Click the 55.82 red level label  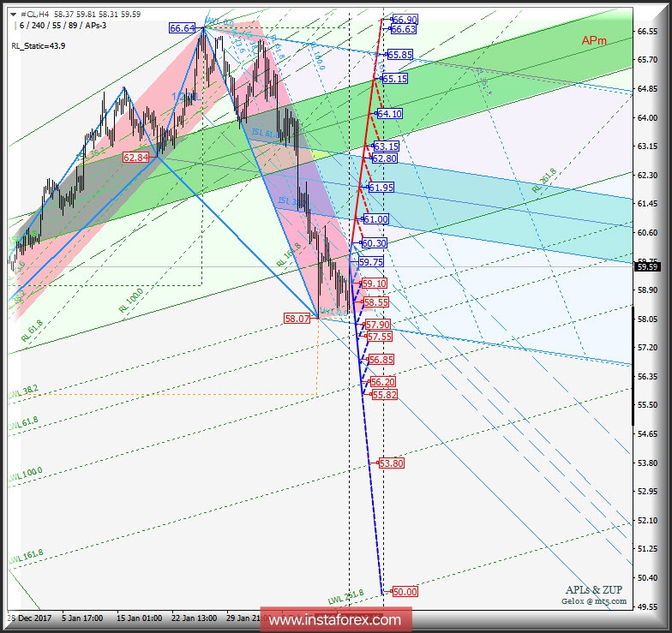point(384,394)
